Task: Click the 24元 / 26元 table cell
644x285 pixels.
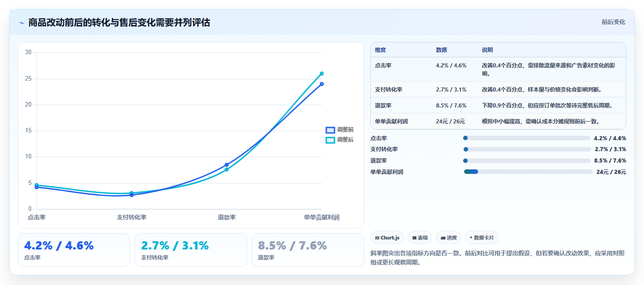Action: pyautogui.click(x=450, y=121)
